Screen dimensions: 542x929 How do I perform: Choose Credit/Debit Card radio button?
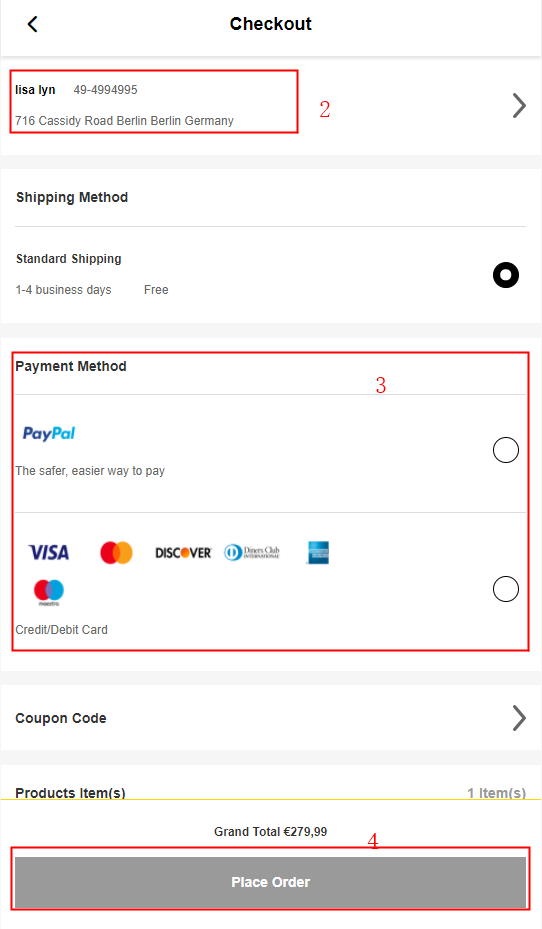coord(506,589)
